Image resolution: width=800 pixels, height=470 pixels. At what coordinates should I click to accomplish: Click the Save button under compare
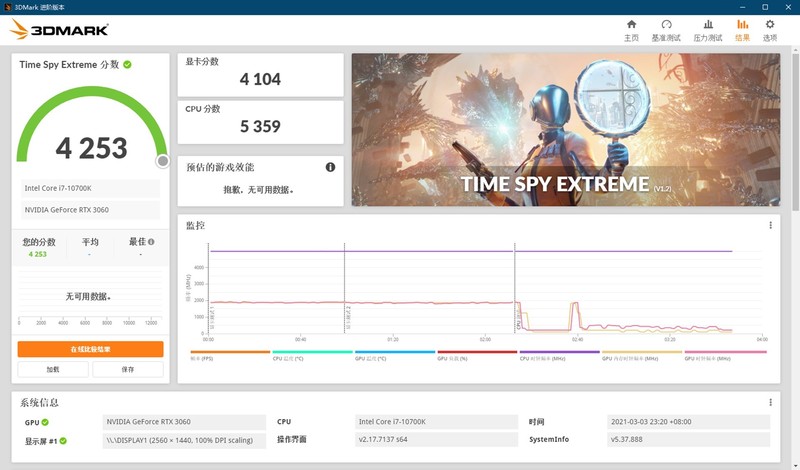128,369
